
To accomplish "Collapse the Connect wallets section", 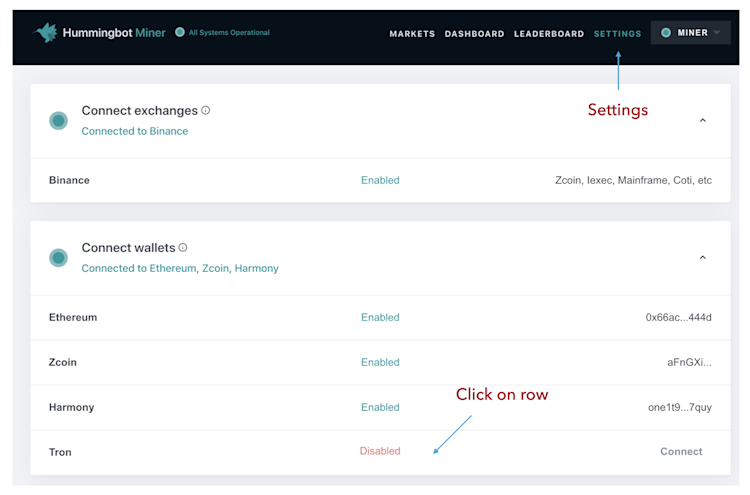I will click(x=703, y=257).
